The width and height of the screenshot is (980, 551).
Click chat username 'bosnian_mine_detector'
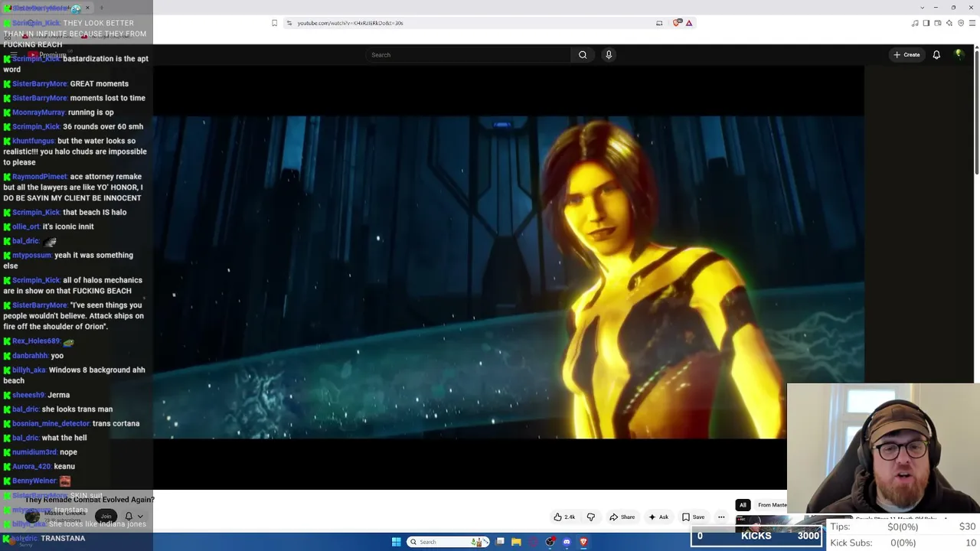pyautogui.click(x=51, y=423)
